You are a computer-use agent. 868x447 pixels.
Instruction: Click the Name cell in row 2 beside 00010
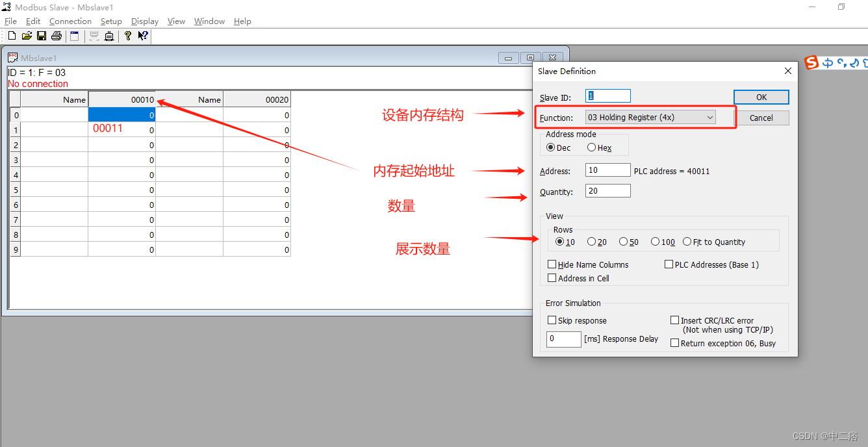55,145
